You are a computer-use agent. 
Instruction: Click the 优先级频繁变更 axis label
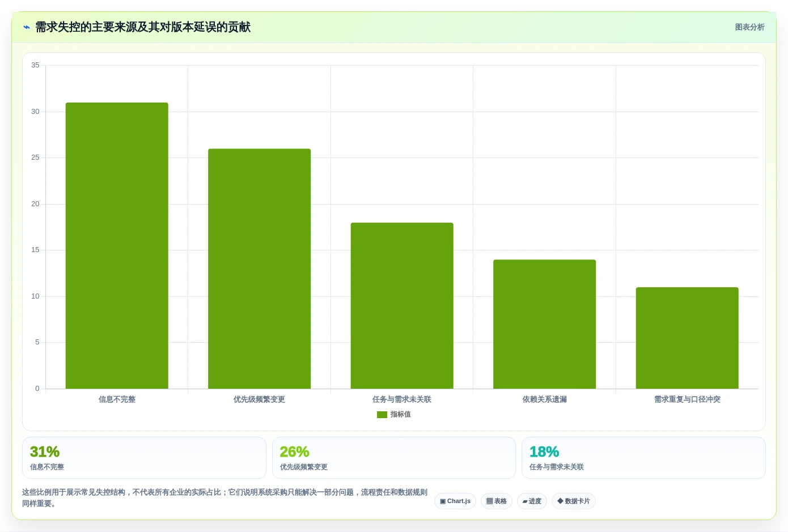click(x=259, y=399)
